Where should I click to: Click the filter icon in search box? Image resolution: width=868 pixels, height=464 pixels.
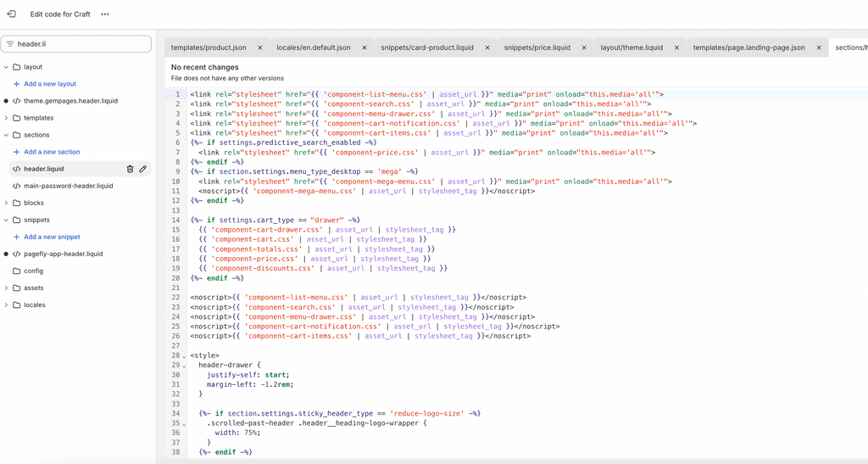click(x=10, y=44)
